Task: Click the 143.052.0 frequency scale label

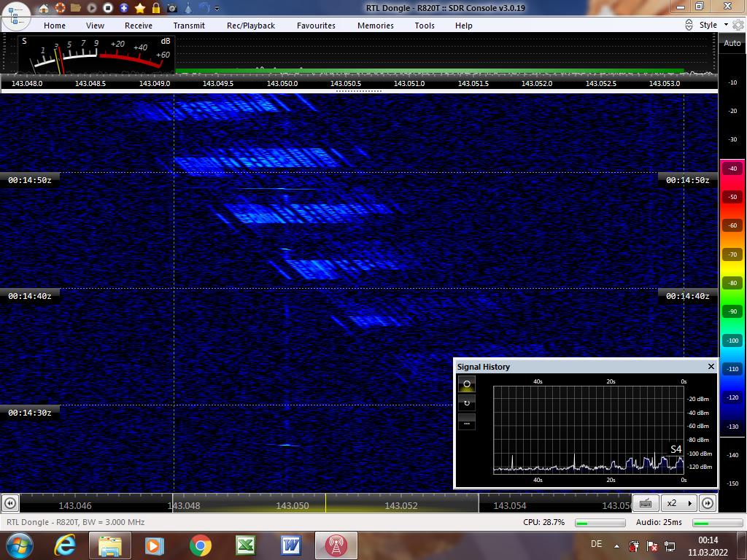Action: (537, 83)
